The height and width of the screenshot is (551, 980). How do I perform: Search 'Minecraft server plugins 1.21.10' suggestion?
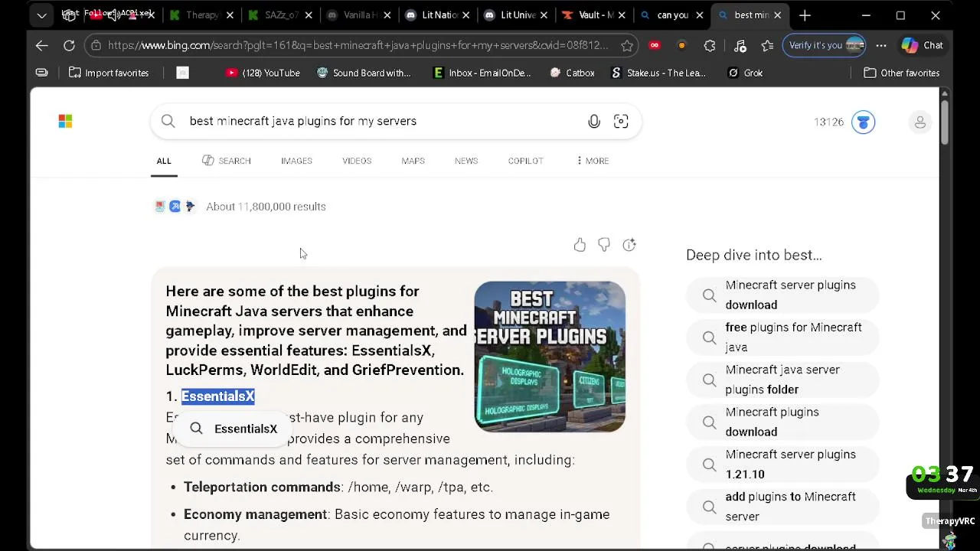[x=782, y=464]
